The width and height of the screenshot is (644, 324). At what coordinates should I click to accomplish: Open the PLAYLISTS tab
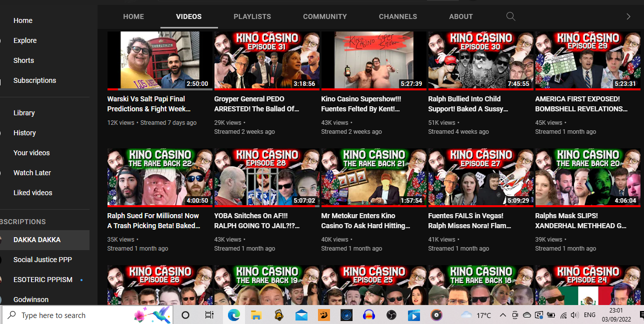tap(252, 16)
